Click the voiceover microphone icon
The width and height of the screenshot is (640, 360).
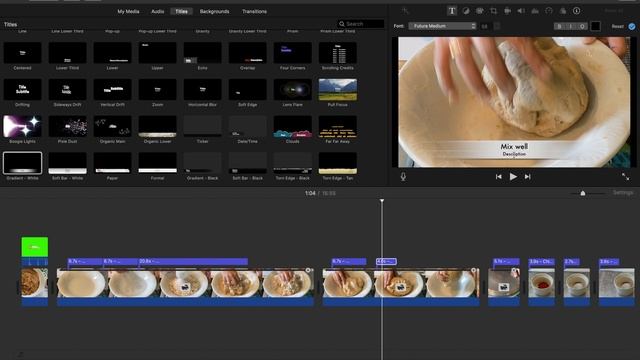[x=403, y=177]
